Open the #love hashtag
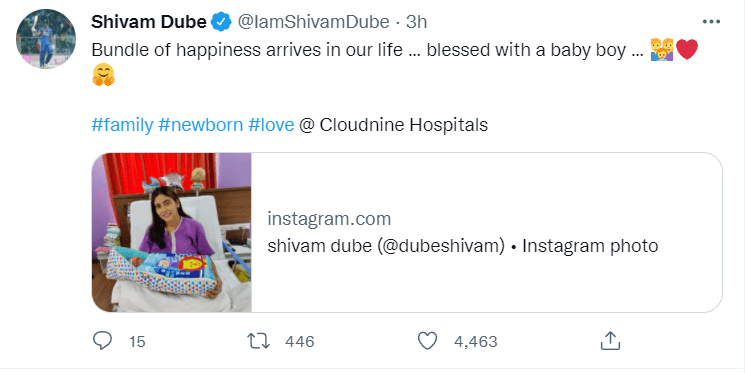745x373 pixels. 271,125
